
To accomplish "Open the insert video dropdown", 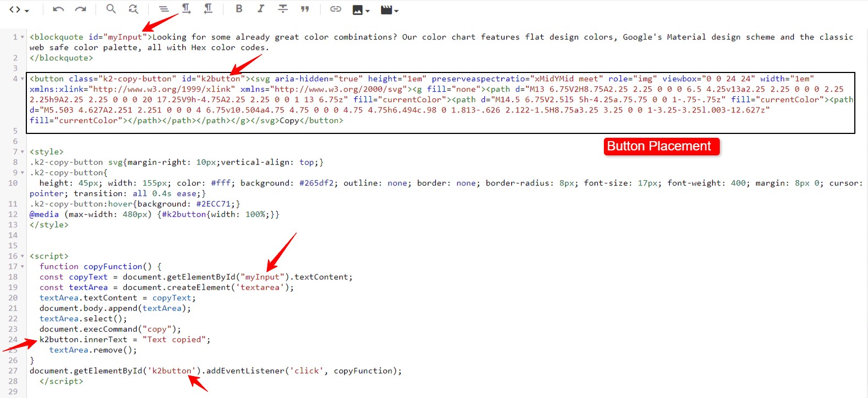I will click(x=389, y=10).
